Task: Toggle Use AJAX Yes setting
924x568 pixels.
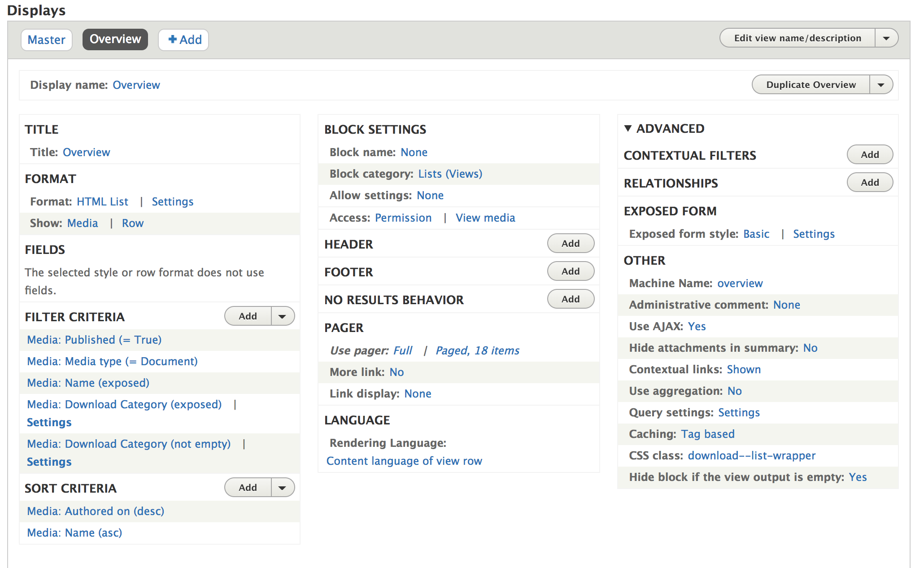Action: coord(697,327)
